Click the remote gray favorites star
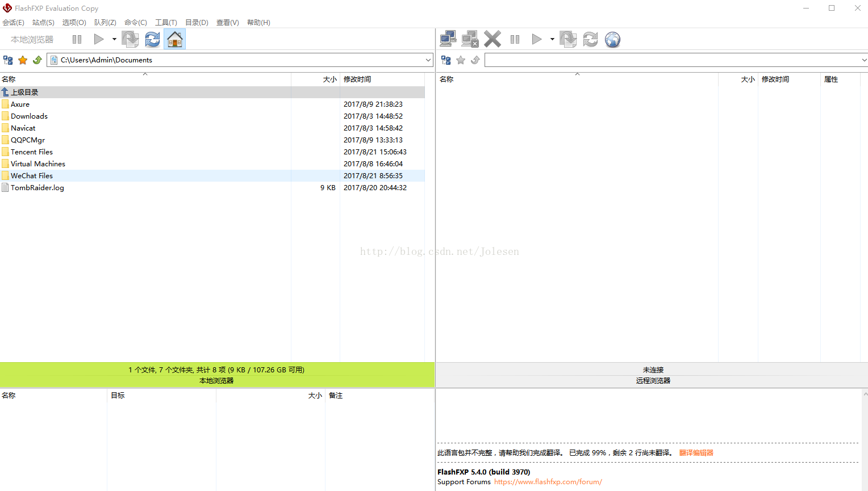 point(461,60)
